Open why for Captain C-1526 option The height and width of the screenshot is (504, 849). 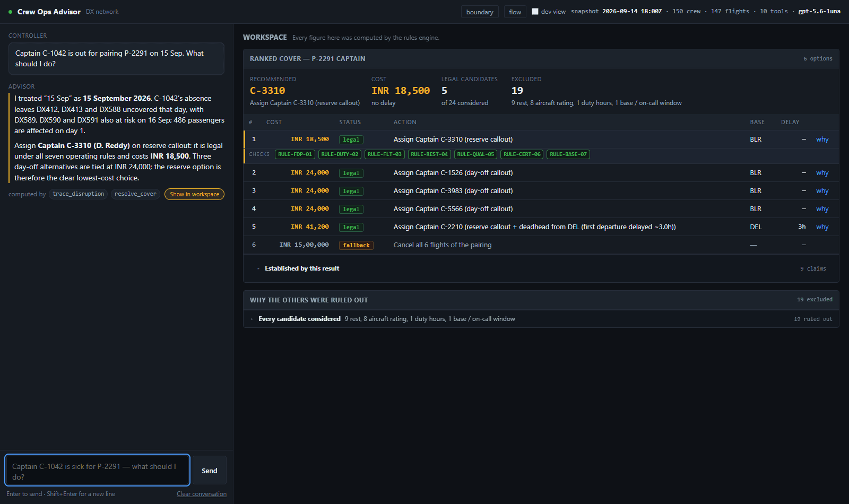coord(822,173)
